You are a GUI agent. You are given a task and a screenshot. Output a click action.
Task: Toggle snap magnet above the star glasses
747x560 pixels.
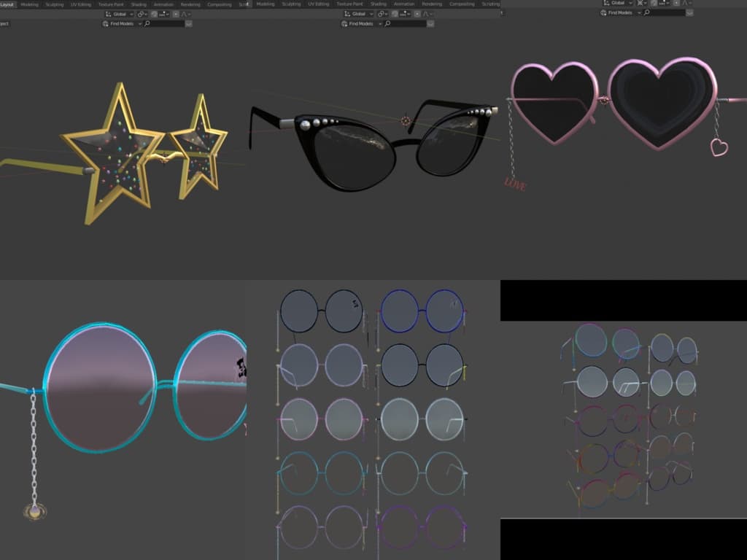coord(154,14)
